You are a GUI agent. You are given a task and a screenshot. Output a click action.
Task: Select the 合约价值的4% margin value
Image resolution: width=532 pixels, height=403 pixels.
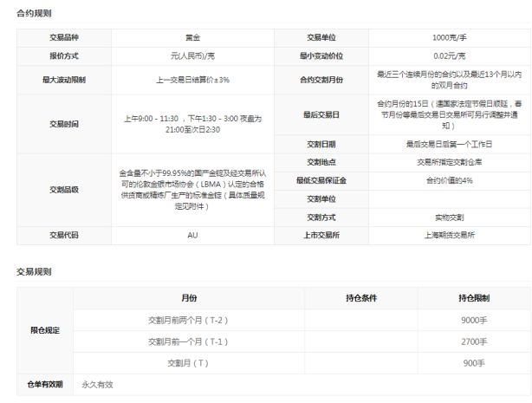[x=451, y=180]
